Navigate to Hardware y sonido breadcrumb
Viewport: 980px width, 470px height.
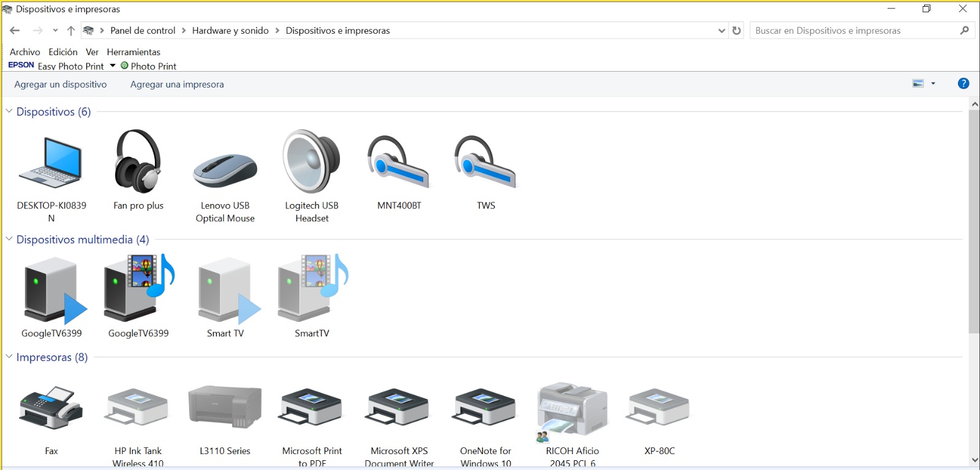click(230, 31)
